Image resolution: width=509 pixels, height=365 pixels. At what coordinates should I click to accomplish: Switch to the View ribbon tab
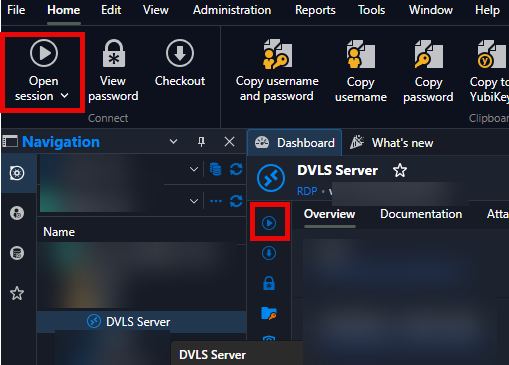click(156, 10)
